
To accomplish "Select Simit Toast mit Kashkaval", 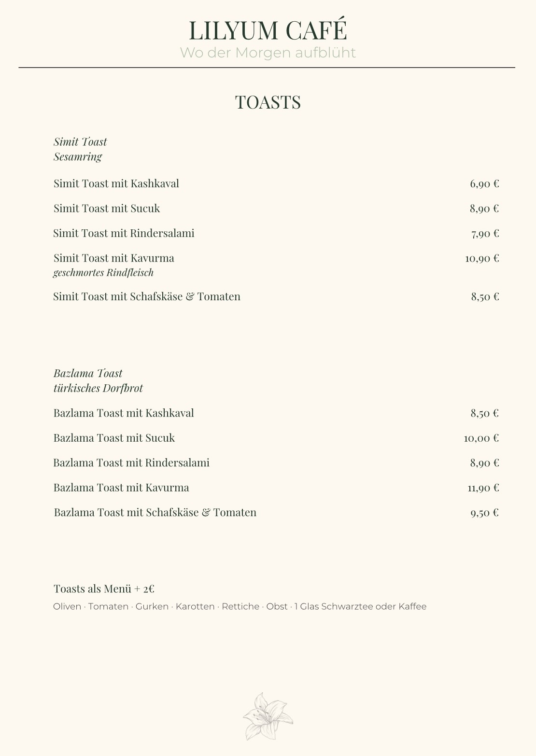I will 116,183.
